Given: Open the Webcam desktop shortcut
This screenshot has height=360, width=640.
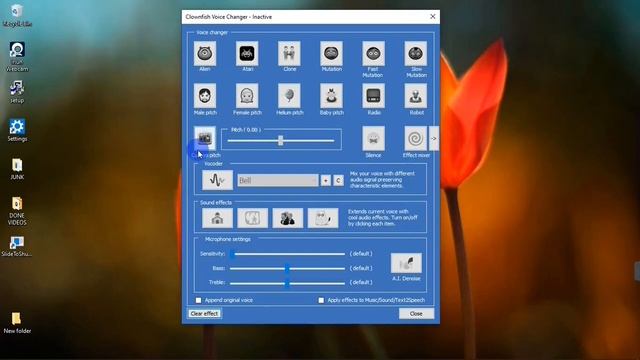Looking at the screenshot, I should 17,57.
